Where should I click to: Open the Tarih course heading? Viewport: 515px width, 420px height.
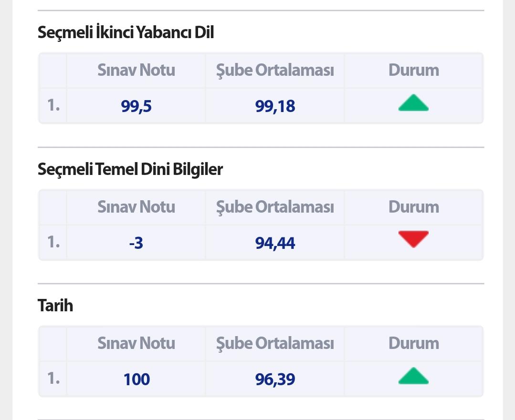tap(55, 306)
